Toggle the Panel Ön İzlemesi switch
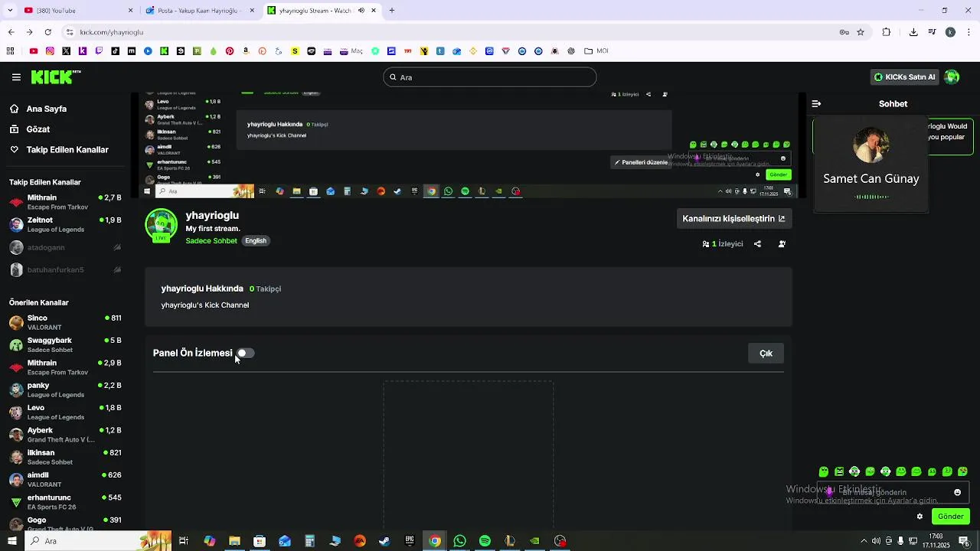This screenshot has height=551, width=980. (x=245, y=353)
